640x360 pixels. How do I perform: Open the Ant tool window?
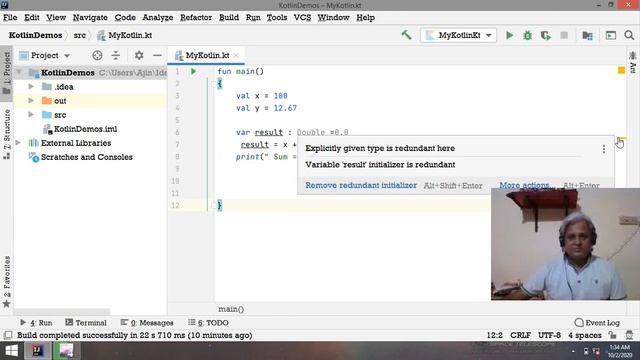633,62
